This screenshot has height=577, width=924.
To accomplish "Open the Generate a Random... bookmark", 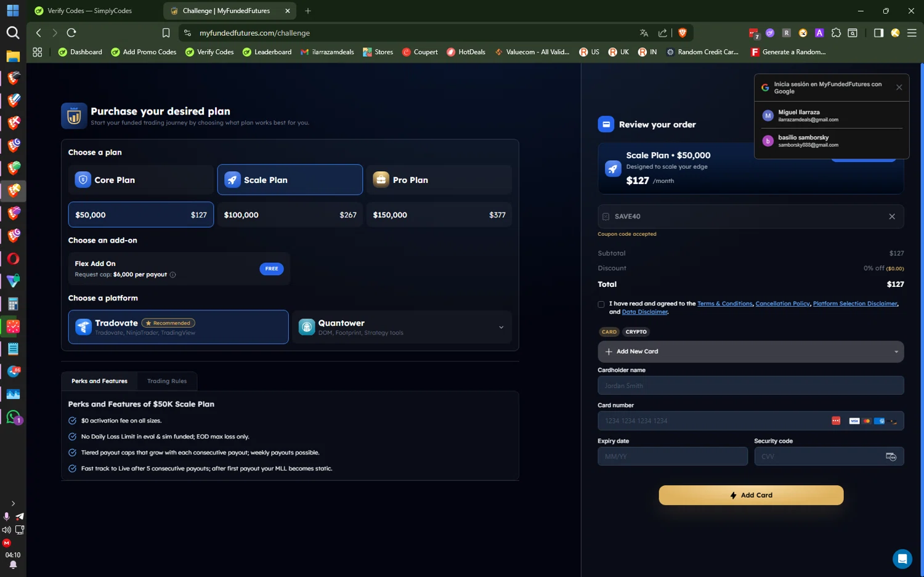I will (788, 52).
